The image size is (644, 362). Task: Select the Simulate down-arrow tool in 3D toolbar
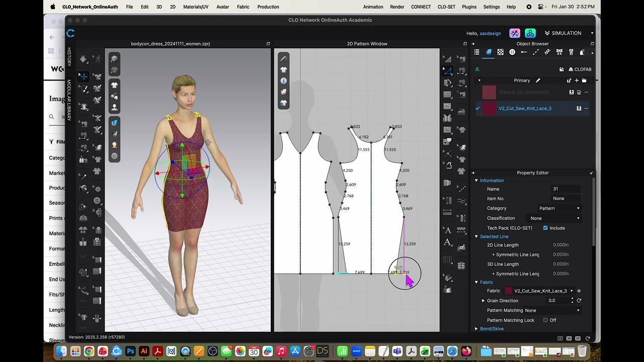coord(83,59)
